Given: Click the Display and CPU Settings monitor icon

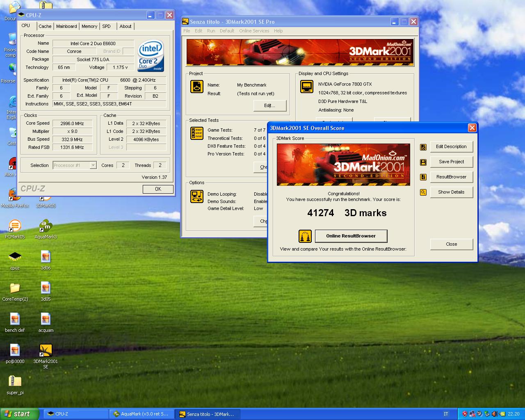Looking at the screenshot, I should 307,87.
